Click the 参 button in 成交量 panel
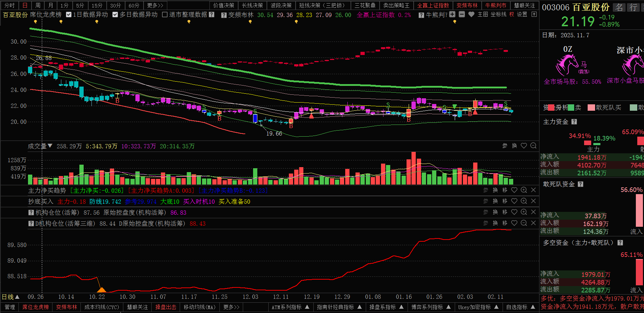 (x=505, y=146)
